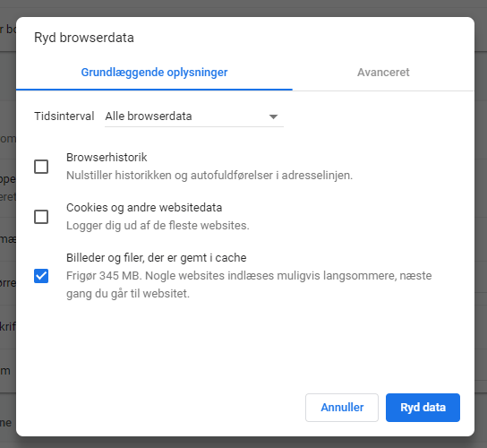Click the Ryd data button
Image resolution: width=487 pixels, height=448 pixels.
pyautogui.click(x=423, y=408)
